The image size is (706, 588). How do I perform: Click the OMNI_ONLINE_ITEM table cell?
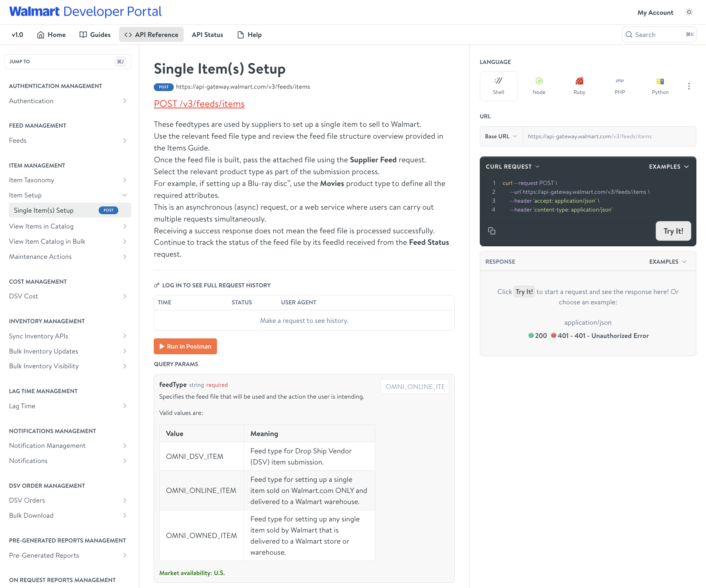[x=201, y=490]
